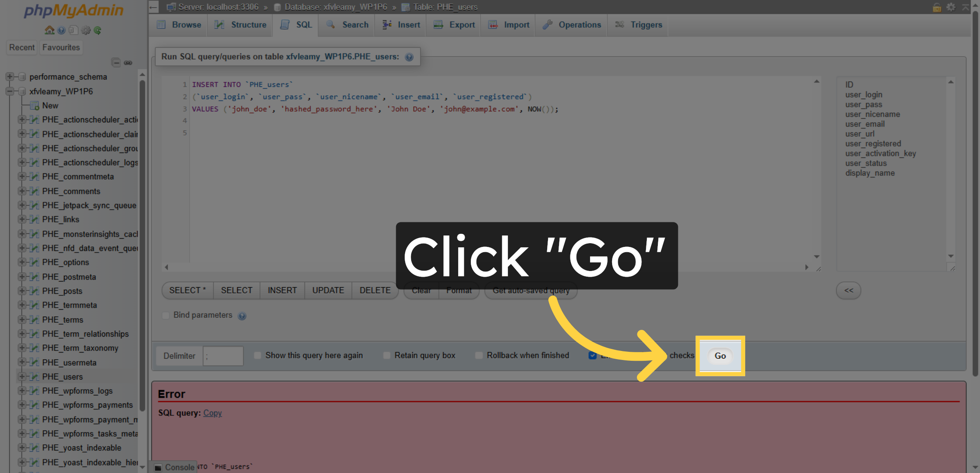The width and height of the screenshot is (980, 473).
Task: Open phpMyAdmin documentation via question mark icon
Action: coord(61,30)
